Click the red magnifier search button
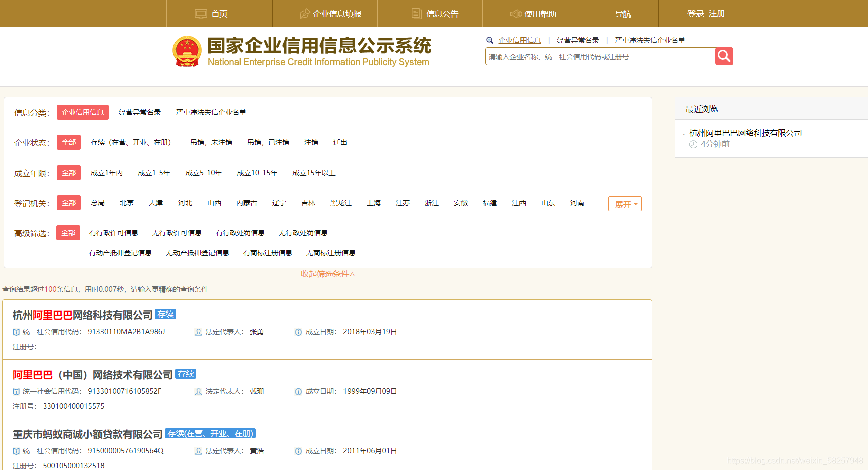868x470 pixels. (724, 56)
